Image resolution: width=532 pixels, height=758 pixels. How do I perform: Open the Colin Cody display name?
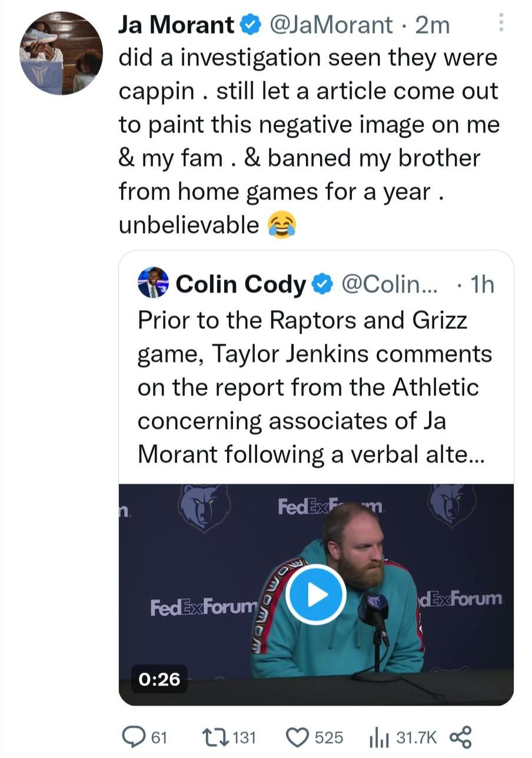241,284
